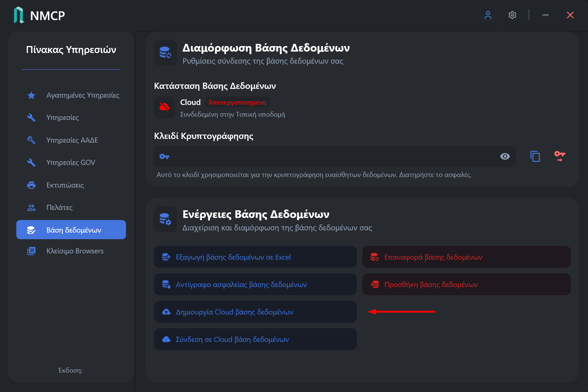Click Σύνδεση σε Cloud βάση δεδομένων
This screenshot has width=588, height=392.
click(255, 339)
